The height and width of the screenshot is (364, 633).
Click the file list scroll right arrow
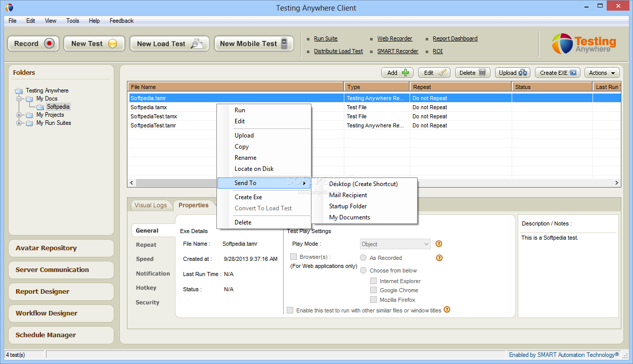617,183
